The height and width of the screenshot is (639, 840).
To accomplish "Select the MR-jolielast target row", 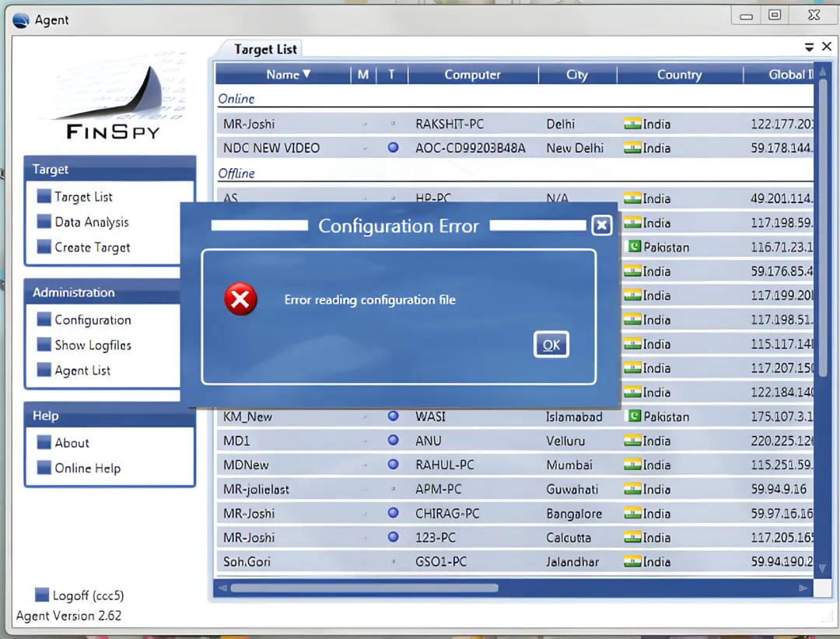I will tap(515, 489).
